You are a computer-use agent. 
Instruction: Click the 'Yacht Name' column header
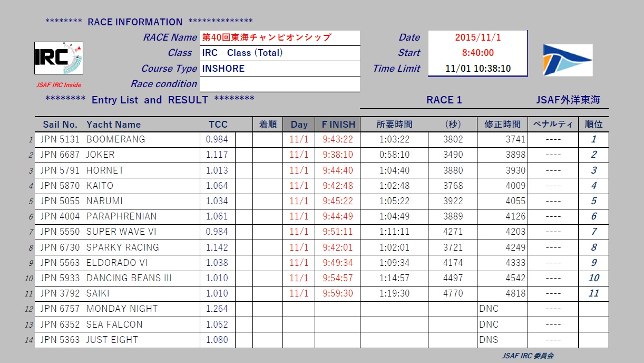click(113, 125)
